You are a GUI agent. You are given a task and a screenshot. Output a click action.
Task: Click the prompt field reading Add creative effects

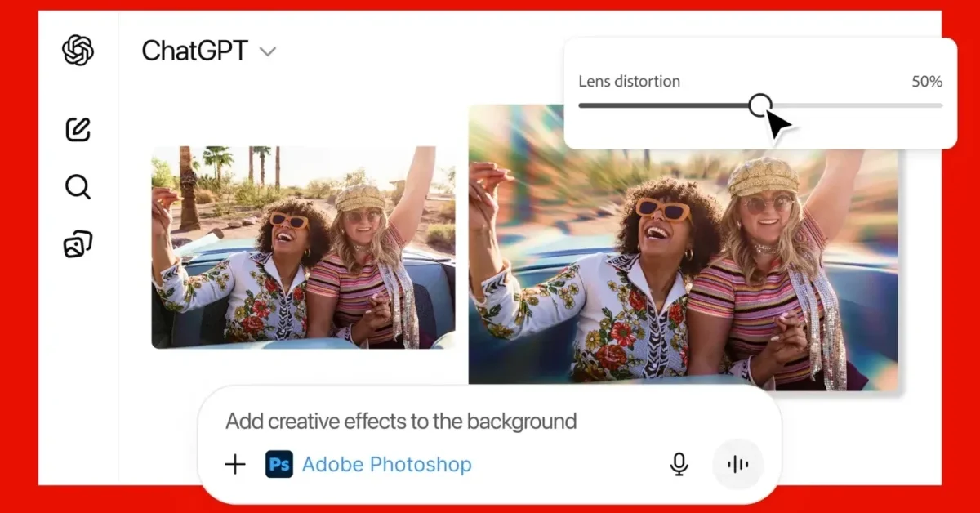402,421
